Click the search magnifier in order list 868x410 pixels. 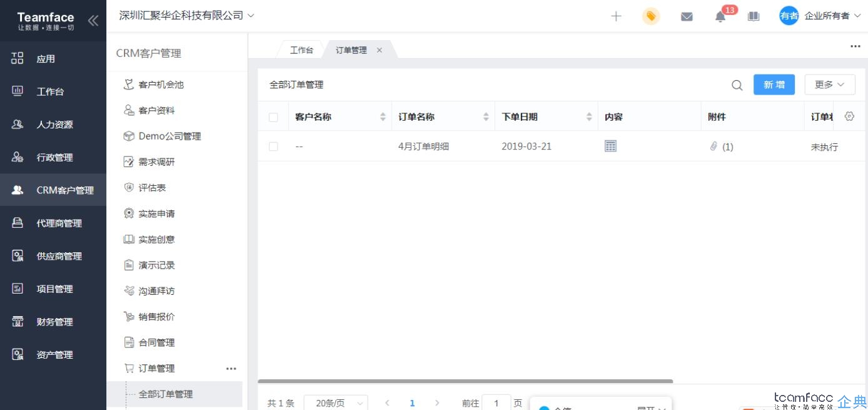[737, 85]
